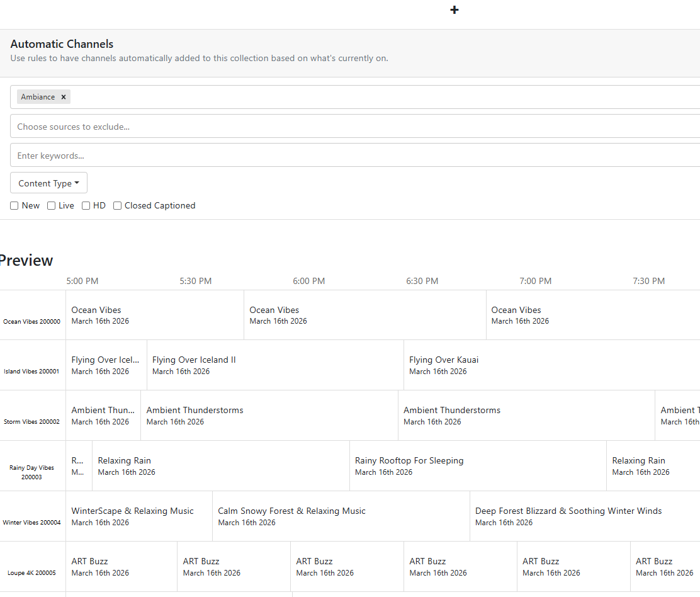Click the sources field beside Ambiance tag
This screenshot has width=700, height=597.
coord(378,97)
